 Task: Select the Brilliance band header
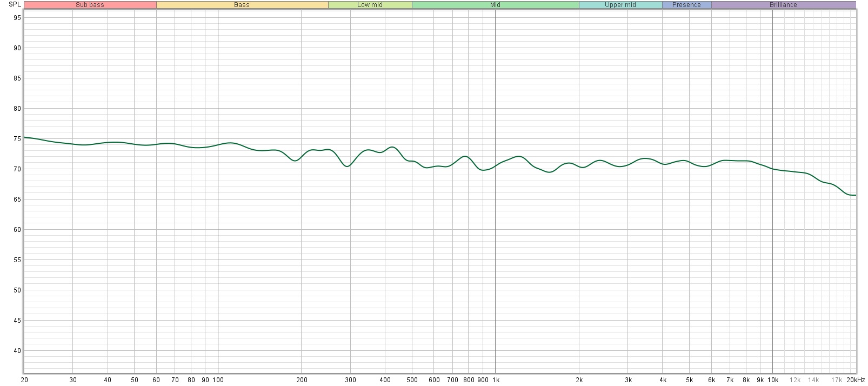(x=784, y=5)
